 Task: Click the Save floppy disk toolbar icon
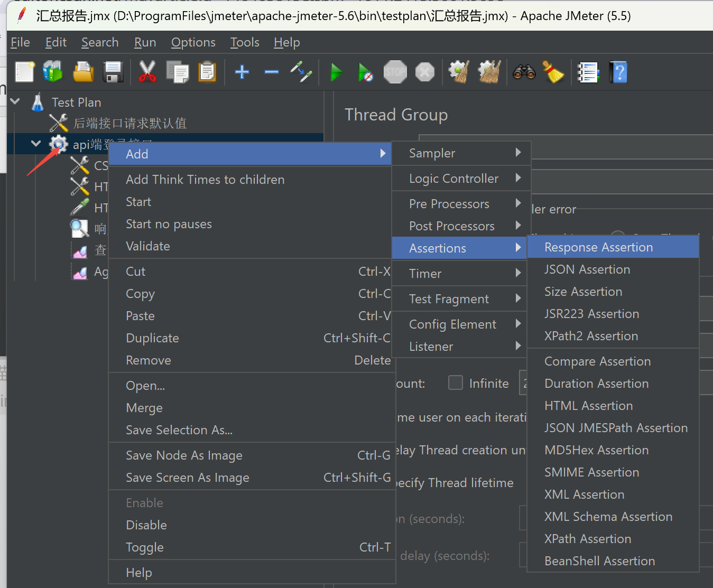click(113, 72)
